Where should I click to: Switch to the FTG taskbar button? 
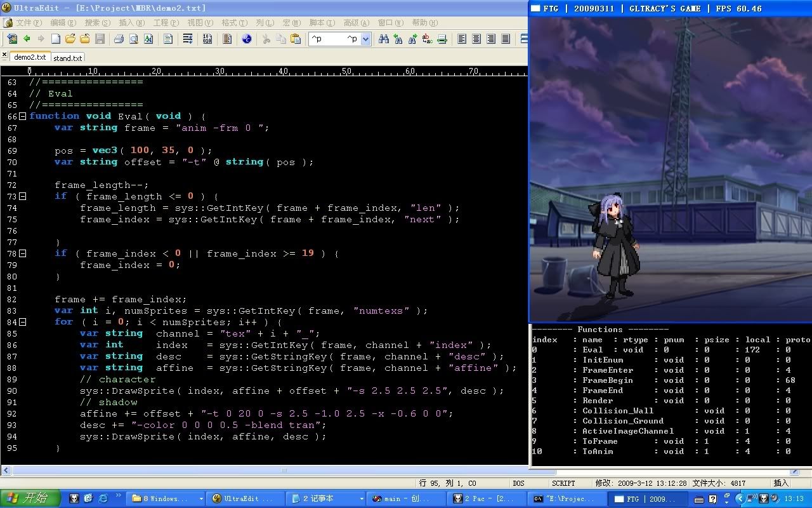648,498
